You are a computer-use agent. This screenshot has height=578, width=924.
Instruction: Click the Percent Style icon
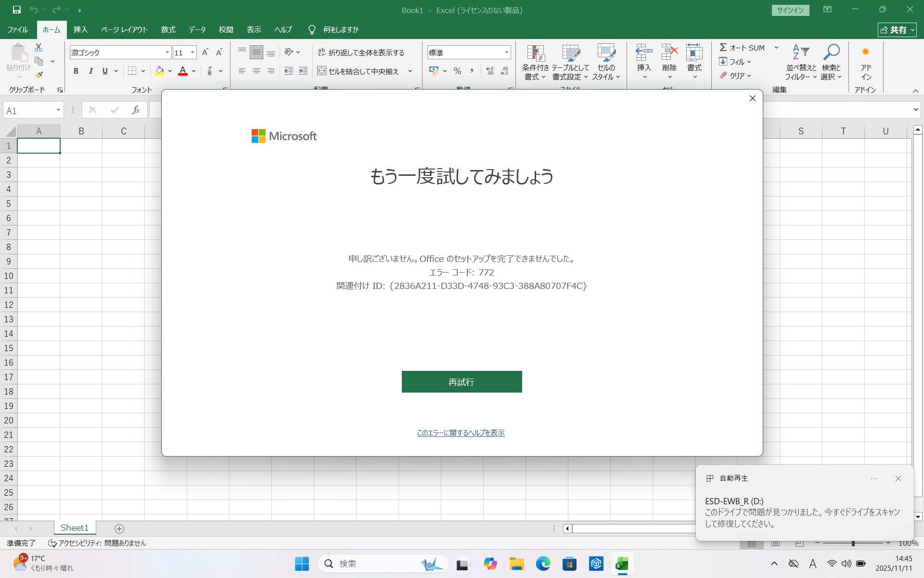(457, 71)
